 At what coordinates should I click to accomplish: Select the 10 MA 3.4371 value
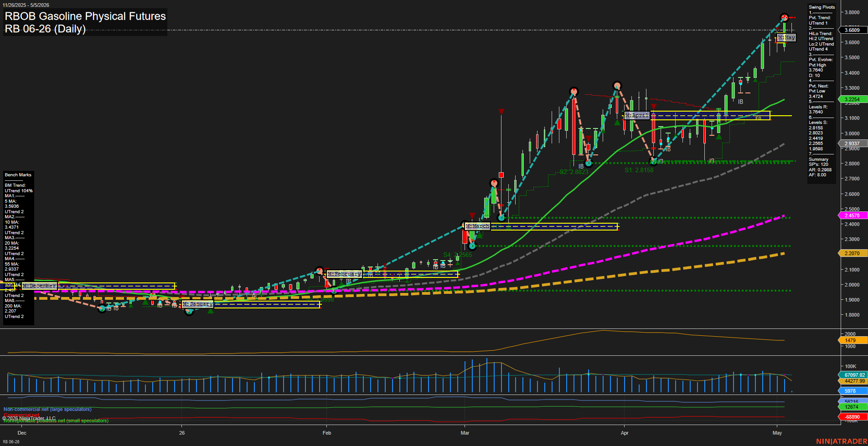click(x=12, y=225)
